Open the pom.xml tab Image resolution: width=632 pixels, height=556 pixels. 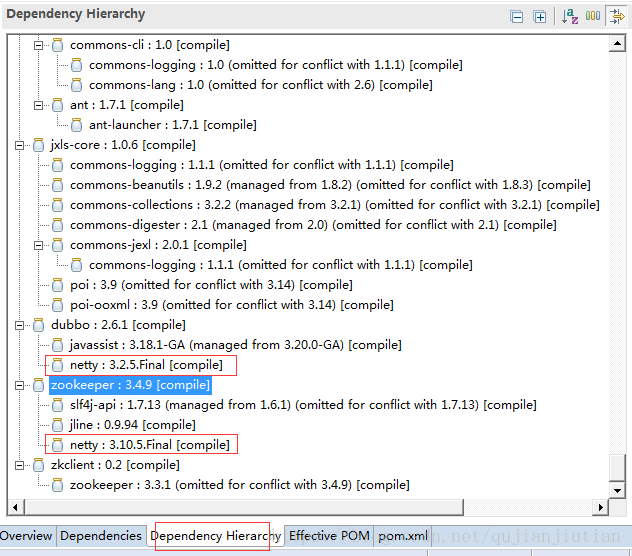click(x=403, y=536)
